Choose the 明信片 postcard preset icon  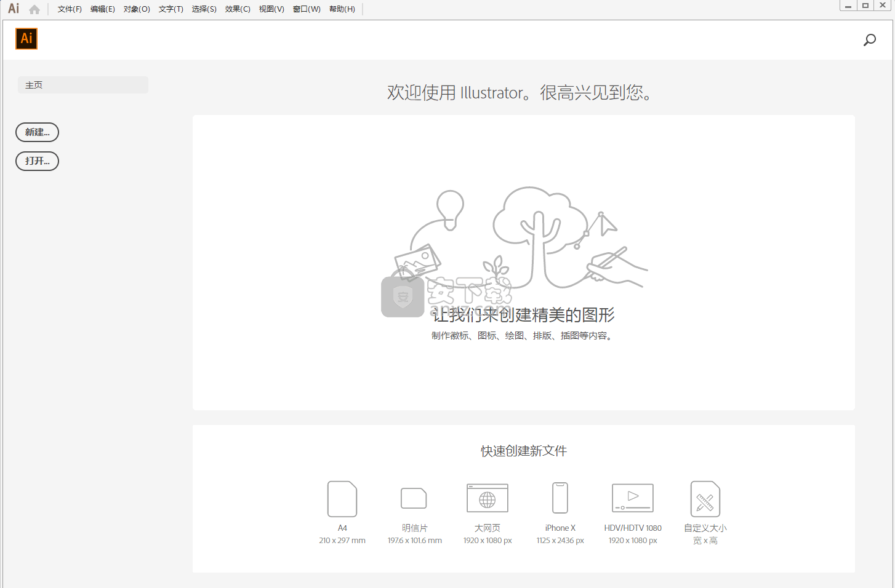coord(414,498)
